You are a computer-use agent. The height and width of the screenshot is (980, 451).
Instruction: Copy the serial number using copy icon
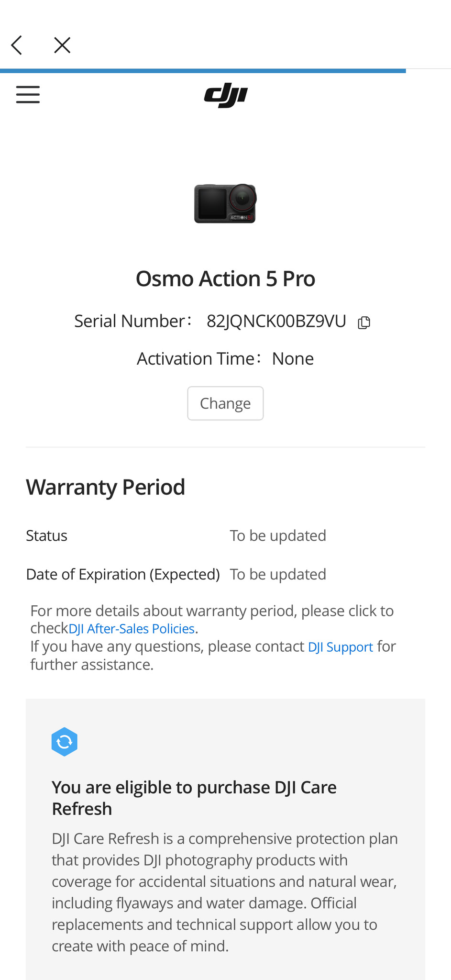click(364, 323)
